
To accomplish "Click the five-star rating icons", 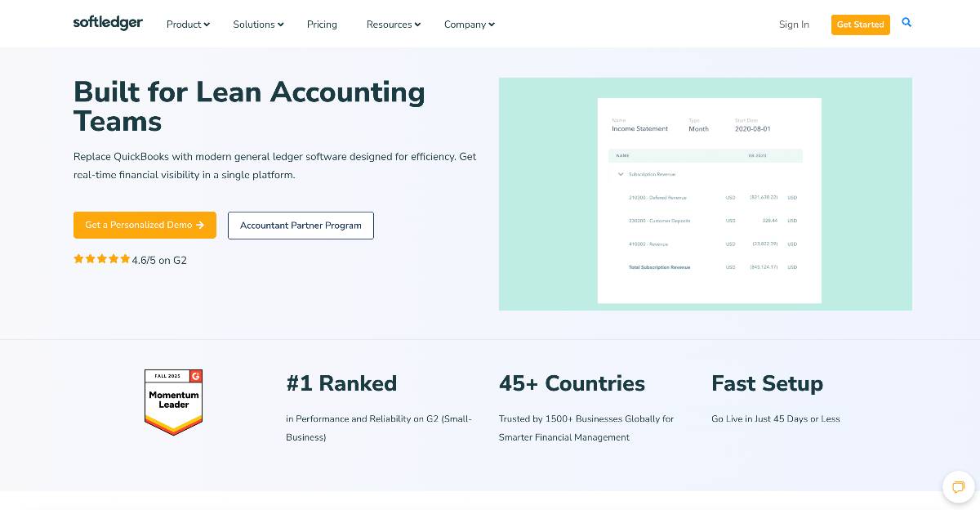I will coord(101,259).
